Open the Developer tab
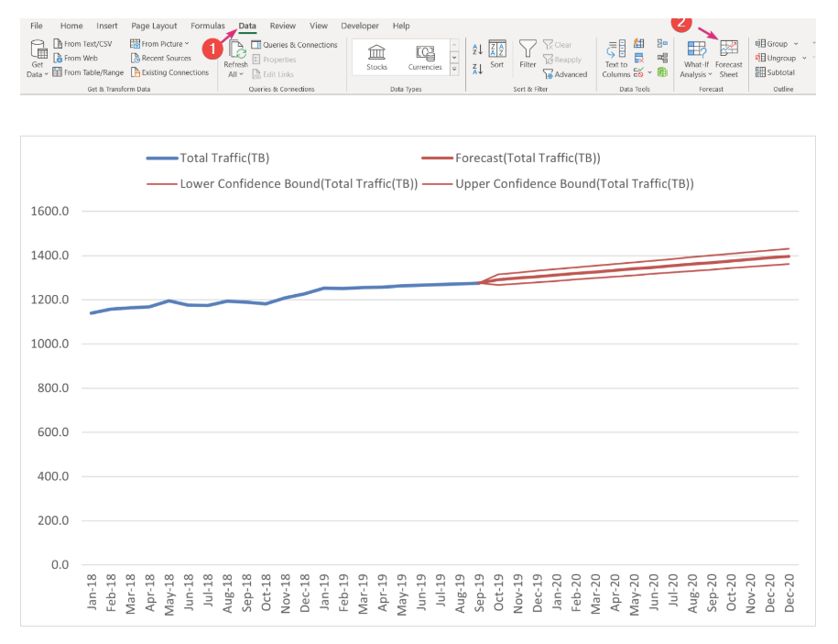The height and width of the screenshot is (644, 838). click(x=360, y=26)
